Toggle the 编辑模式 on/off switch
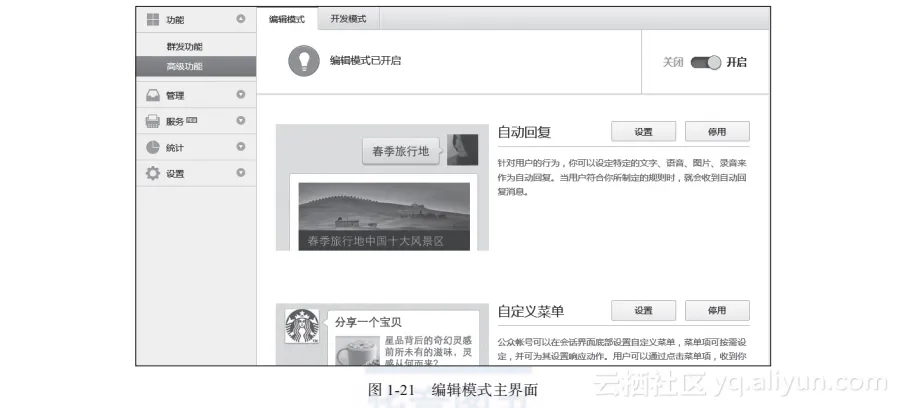Image resolution: width=899 pixels, height=408 pixels. point(705,62)
